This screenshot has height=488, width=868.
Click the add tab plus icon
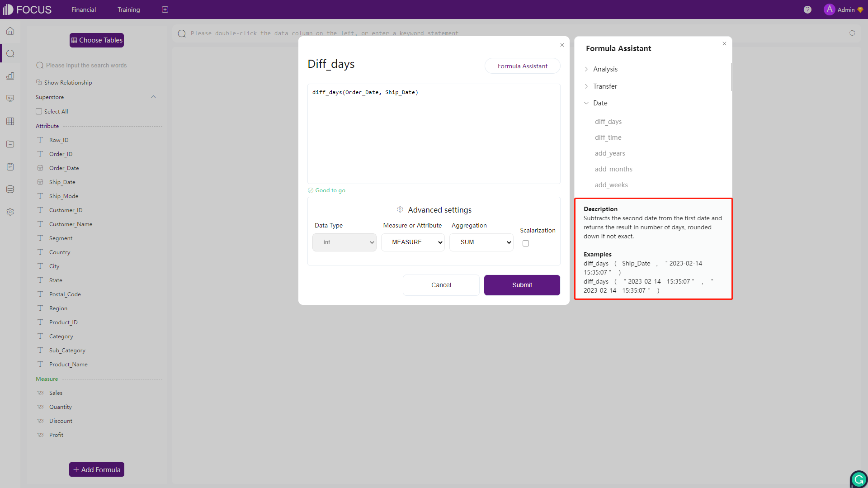pos(165,9)
